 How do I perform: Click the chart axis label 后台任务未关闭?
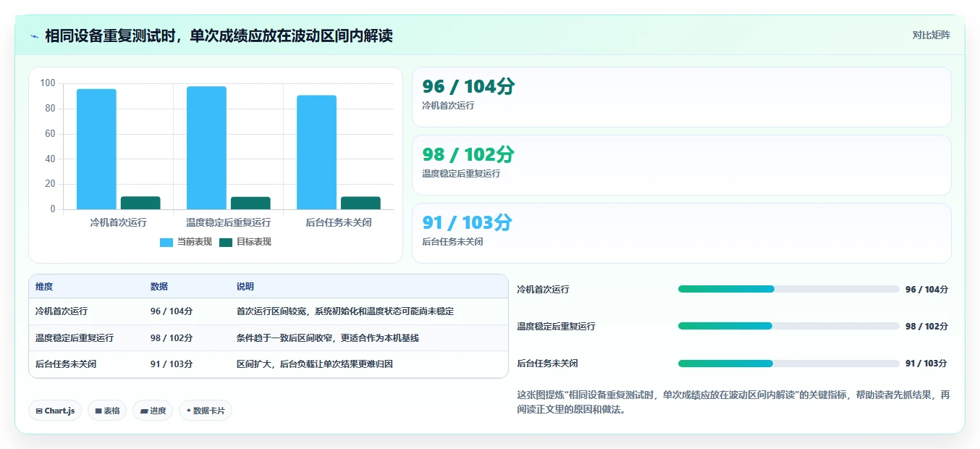tap(338, 222)
